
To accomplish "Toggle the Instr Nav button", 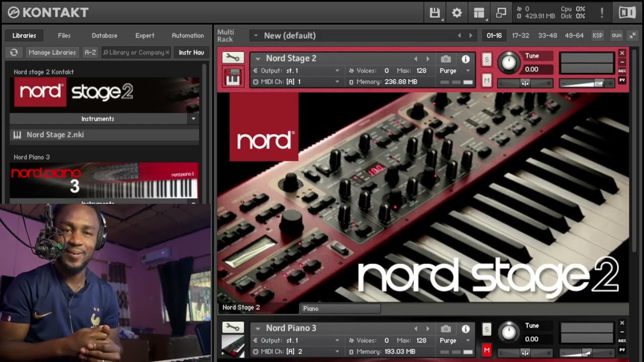I will [191, 52].
